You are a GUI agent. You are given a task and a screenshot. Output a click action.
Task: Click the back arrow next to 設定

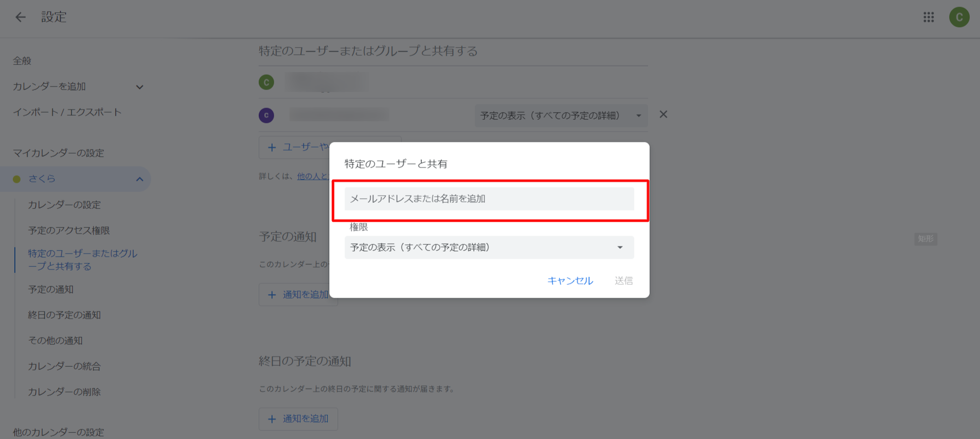click(20, 17)
